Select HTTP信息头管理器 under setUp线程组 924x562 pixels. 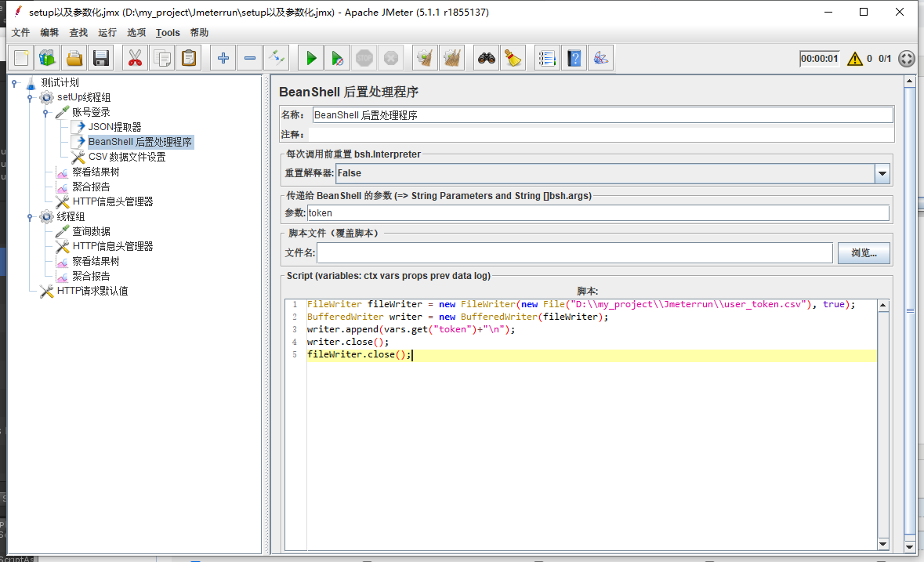pos(113,201)
